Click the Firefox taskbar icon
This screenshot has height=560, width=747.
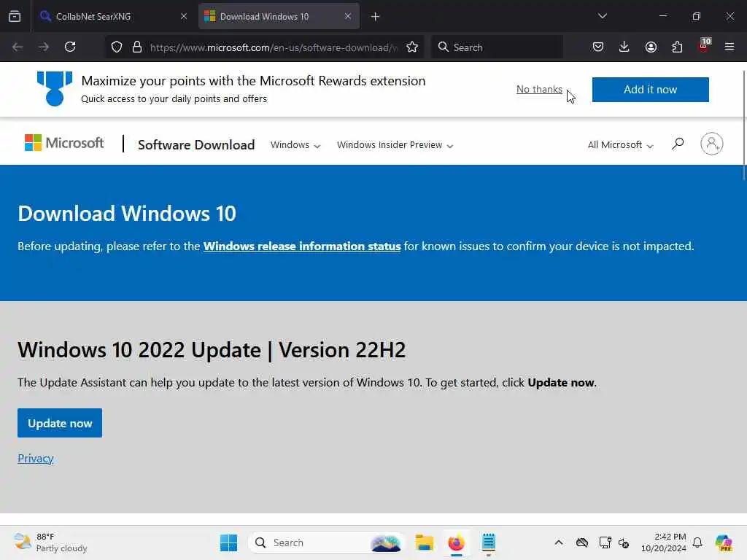point(457,542)
